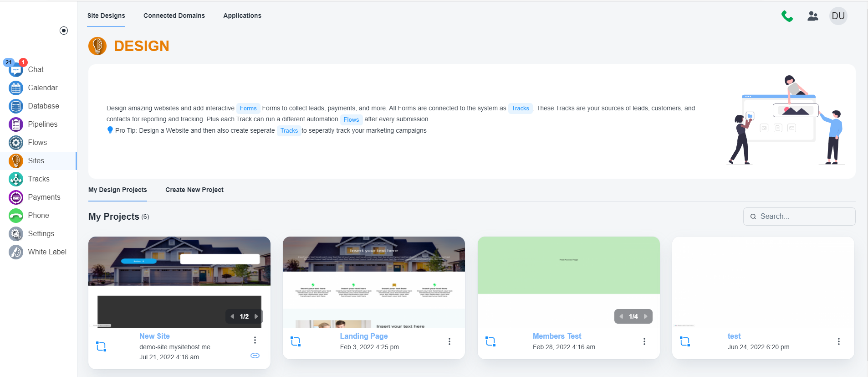868x377 pixels.
Task: Click the date Jun 24, 2022 6:20 pm
Action: click(x=758, y=347)
